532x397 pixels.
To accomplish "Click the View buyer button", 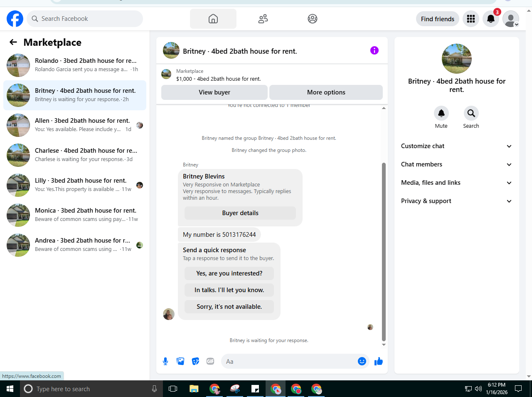I will click(214, 92).
